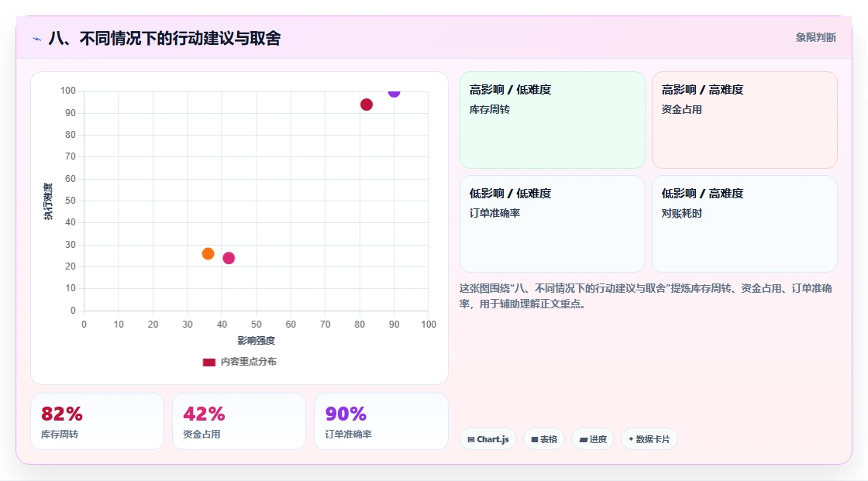Click the 82% 库存周转 stat card
Viewport: 868px width, 481px height.
[x=98, y=421]
